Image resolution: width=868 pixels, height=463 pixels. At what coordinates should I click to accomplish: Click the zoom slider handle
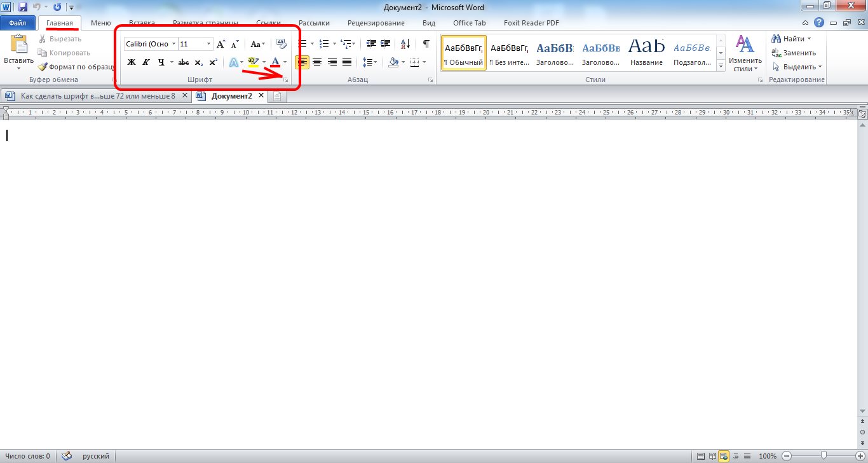pyautogui.click(x=824, y=456)
